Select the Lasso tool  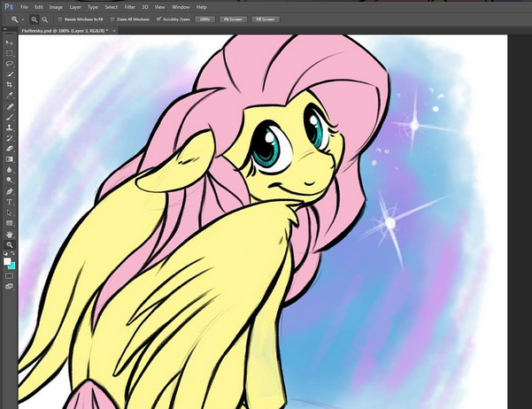[9, 64]
